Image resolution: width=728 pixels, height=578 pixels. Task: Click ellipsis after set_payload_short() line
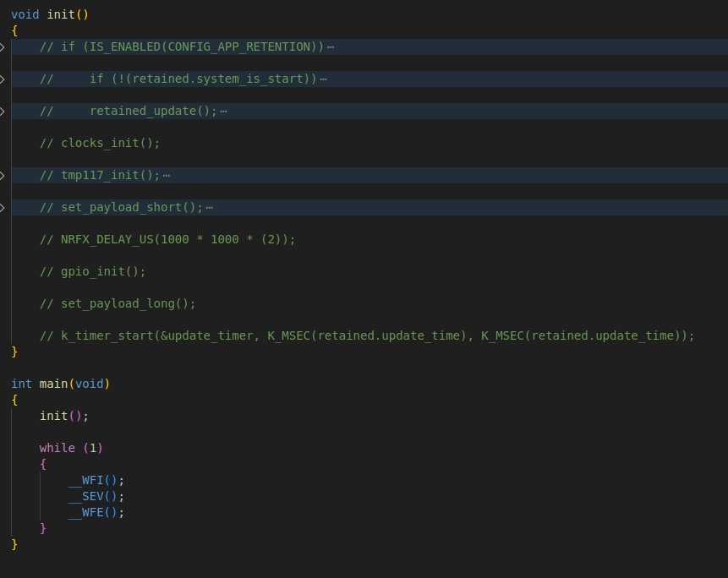click(209, 208)
